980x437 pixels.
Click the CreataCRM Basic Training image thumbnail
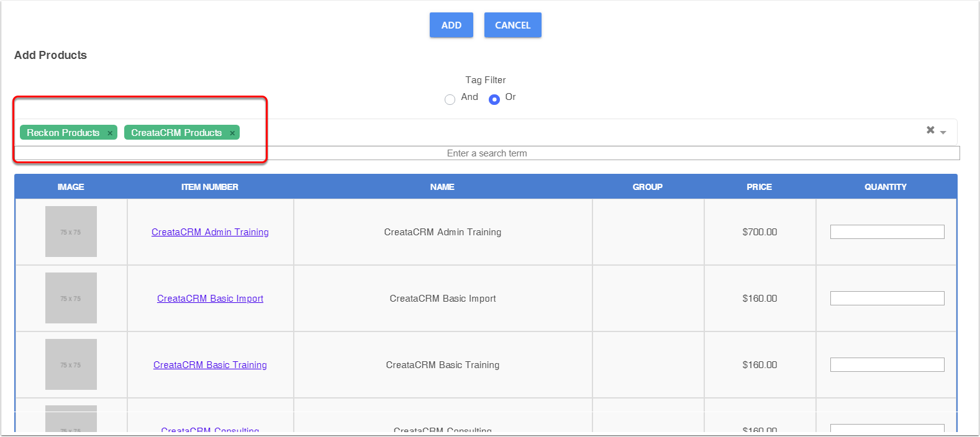pos(71,364)
